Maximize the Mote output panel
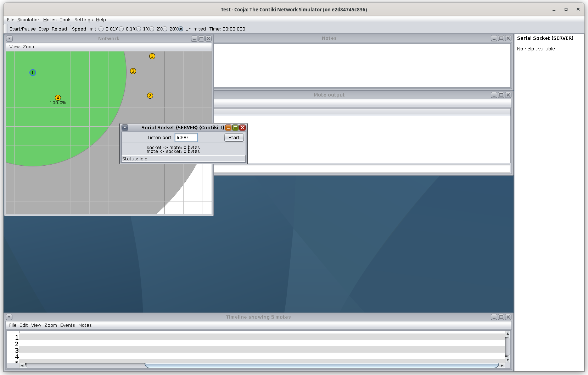The image size is (588, 375). (501, 95)
